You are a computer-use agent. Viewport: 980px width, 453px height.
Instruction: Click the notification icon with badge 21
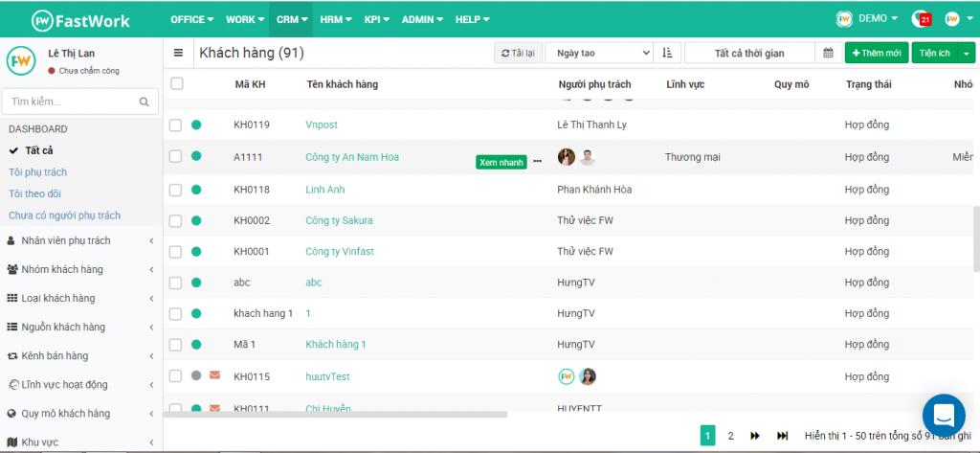[x=921, y=19]
